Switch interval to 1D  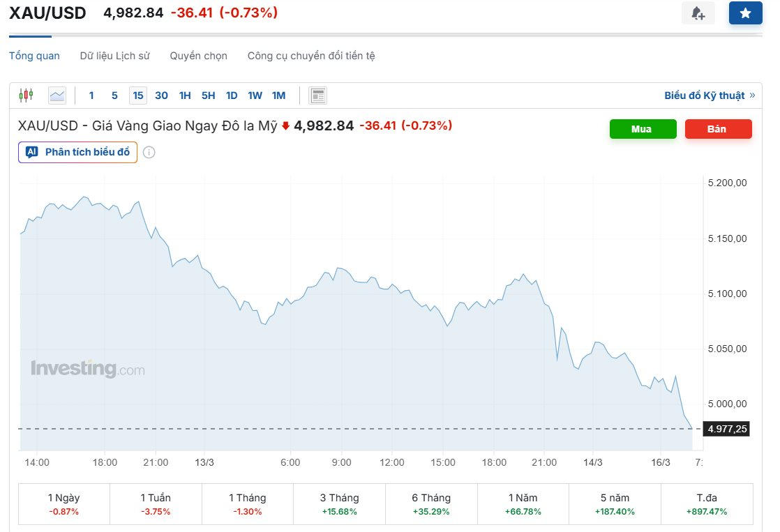pyautogui.click(x=232, y=96)
